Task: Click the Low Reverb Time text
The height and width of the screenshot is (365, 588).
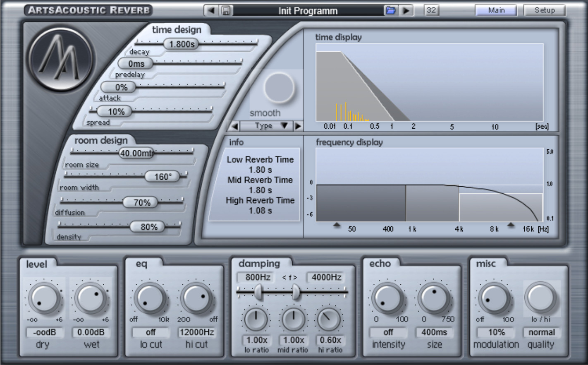Action: (260, 160)
